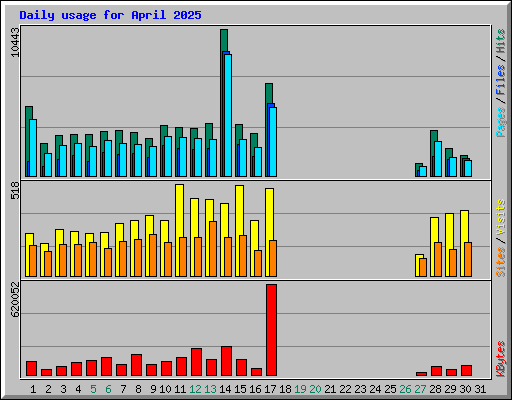Click the tall red KBytes bar on day 17
The width and height of the screenshot is (512, 400).
coord(271,330)
